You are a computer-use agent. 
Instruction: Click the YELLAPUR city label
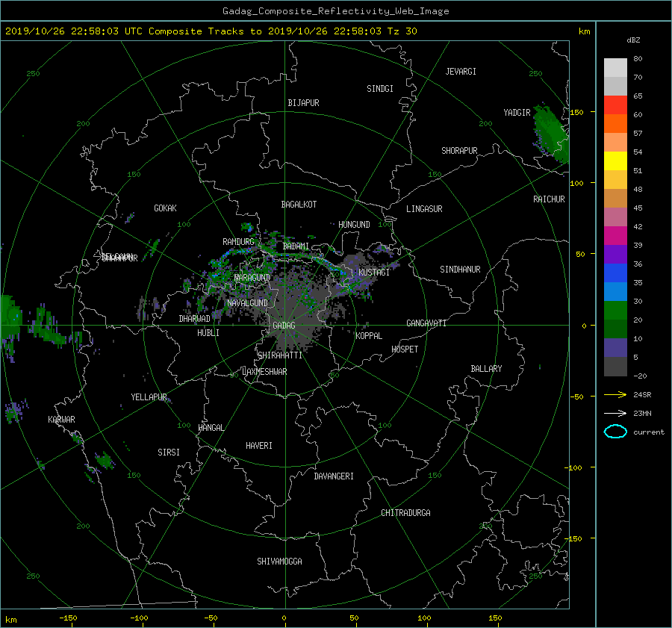(x=149, y=397)
